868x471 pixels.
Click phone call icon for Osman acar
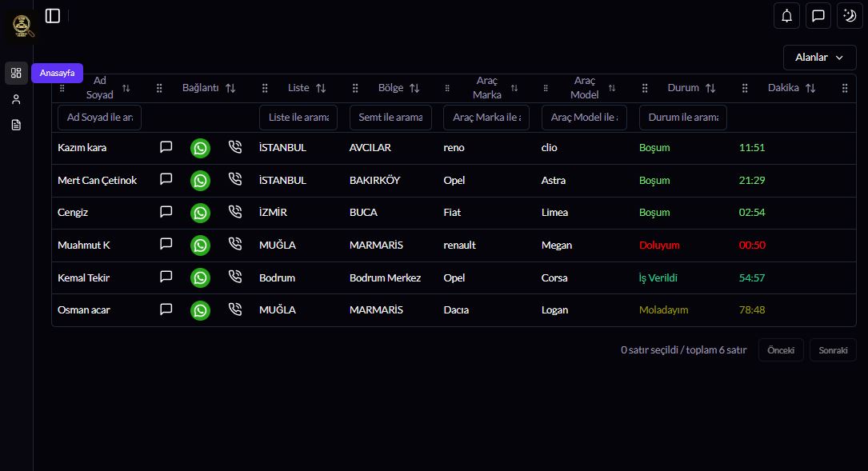tap(234, 309)
